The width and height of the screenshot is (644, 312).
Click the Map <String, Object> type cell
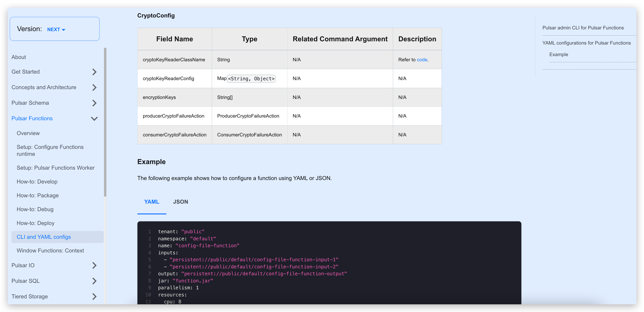(249, 78)
